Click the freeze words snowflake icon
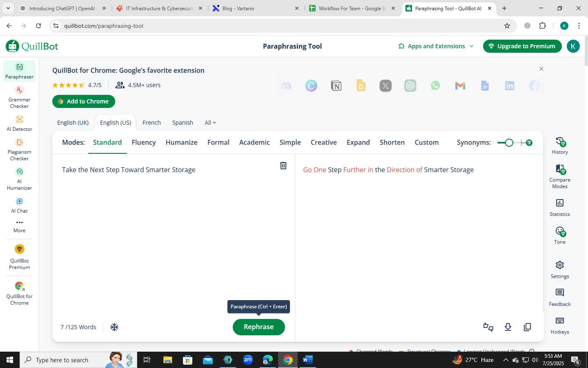588x368 pixels. point(114,327)
